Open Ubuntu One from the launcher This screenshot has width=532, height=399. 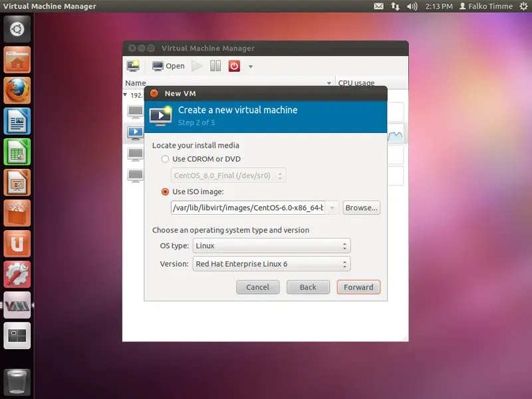tap(17, 243)
